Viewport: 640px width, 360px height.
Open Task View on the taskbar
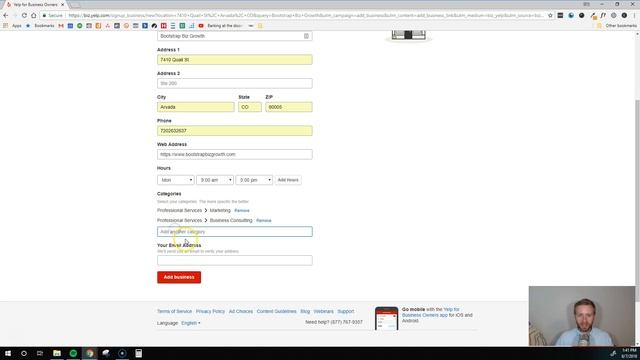pyautogui.click(x=40, y=353)
